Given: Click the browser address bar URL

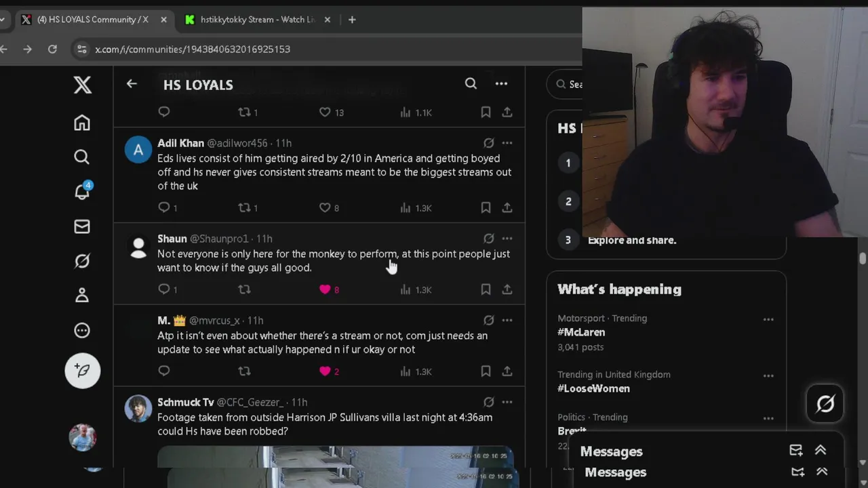Looking at the screenshot, I should tap(193, 49).
